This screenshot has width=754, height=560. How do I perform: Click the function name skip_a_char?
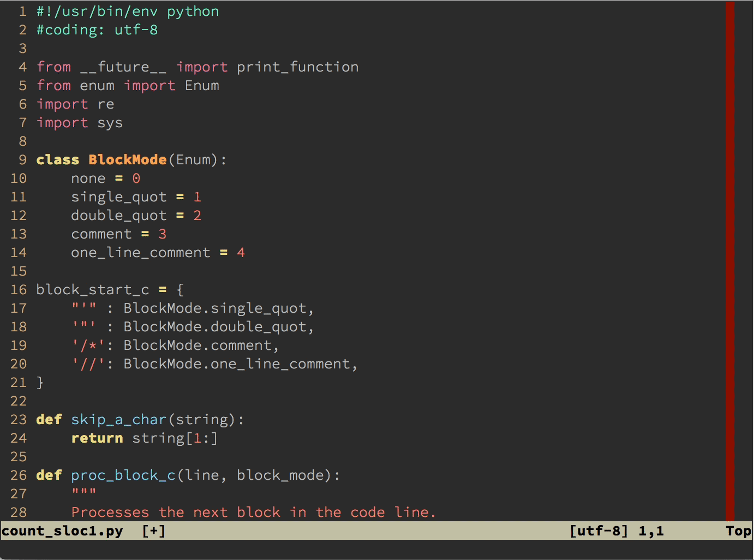[118, 419]
